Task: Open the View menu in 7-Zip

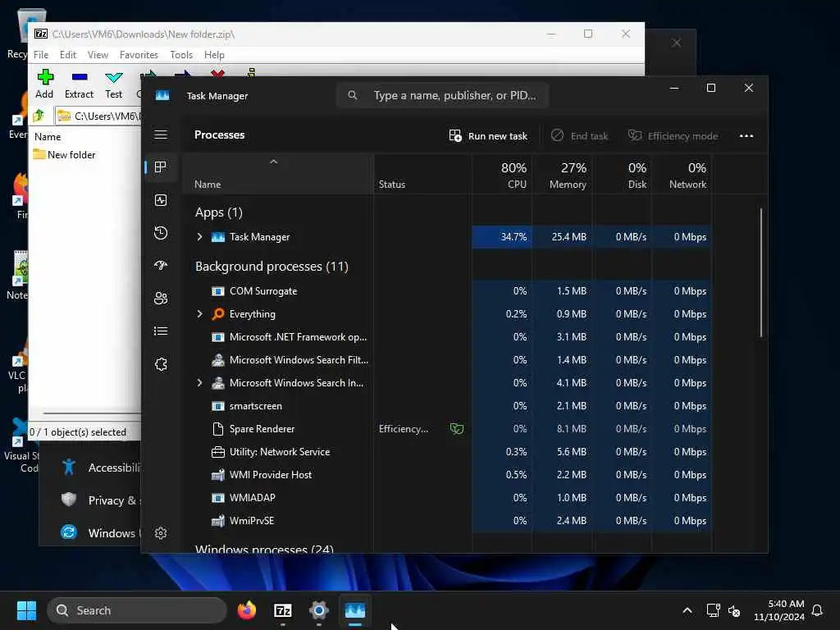Action: tap(98, 55)
